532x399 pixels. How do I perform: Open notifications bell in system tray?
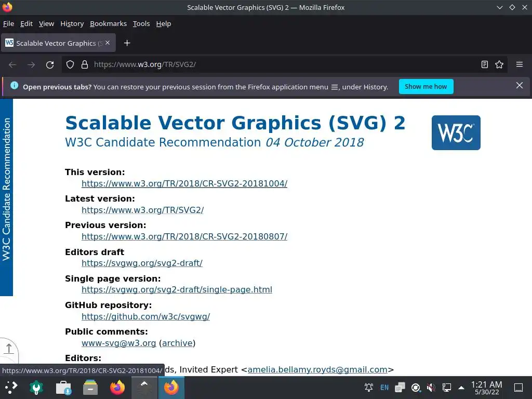[369, 387]
